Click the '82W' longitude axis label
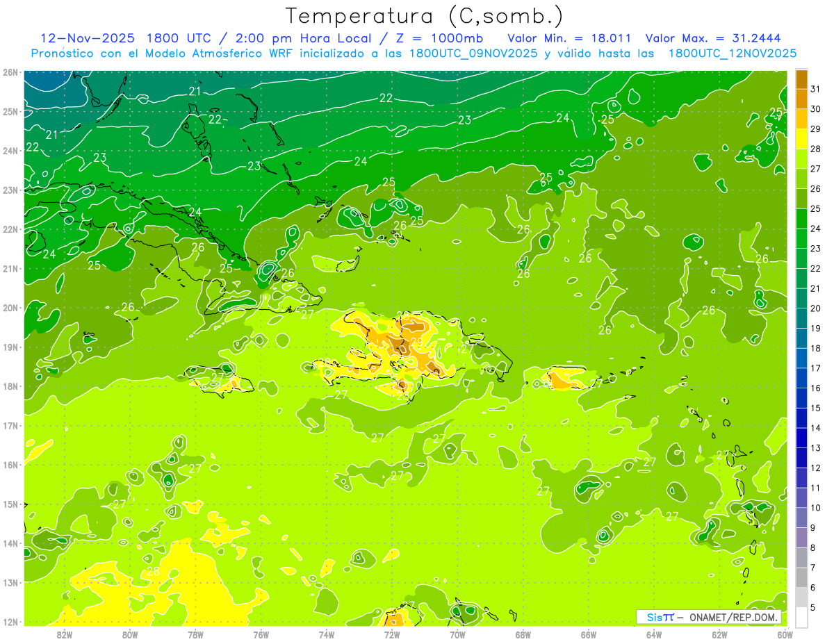 pos(65,634)
